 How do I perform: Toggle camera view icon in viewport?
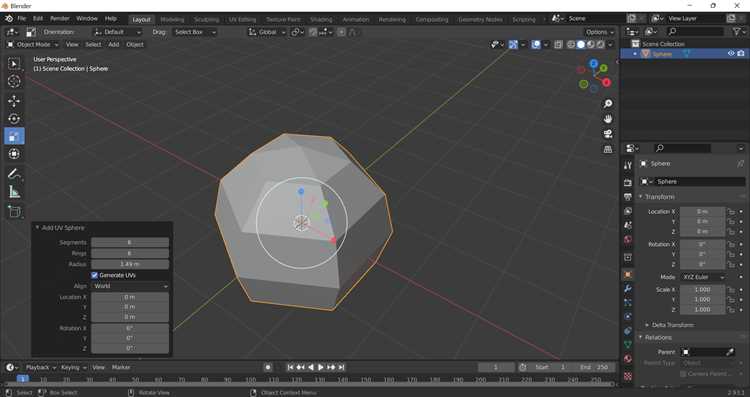coord(607,134)
